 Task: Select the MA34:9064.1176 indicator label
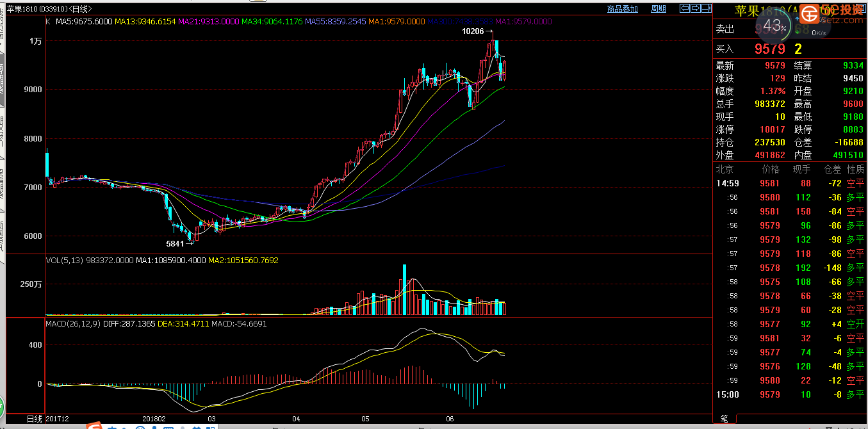(272, 21)
